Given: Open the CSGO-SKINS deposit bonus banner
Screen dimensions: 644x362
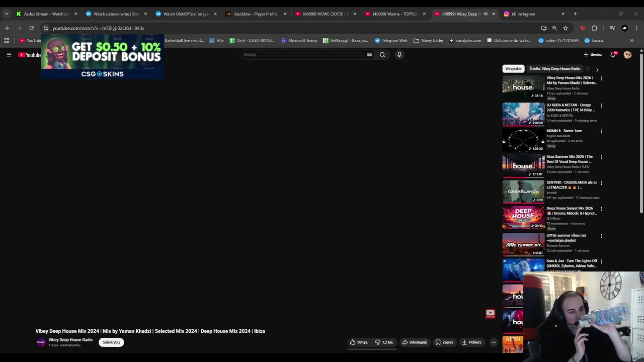Looking at the screenshot, I should 102,56.
